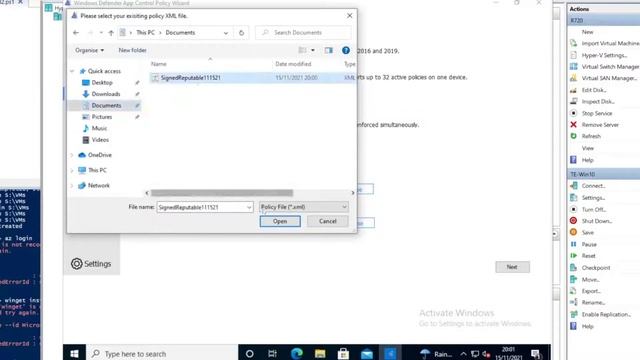
Task: Click New folder in dialog toolbar
Action: (132, 50)
